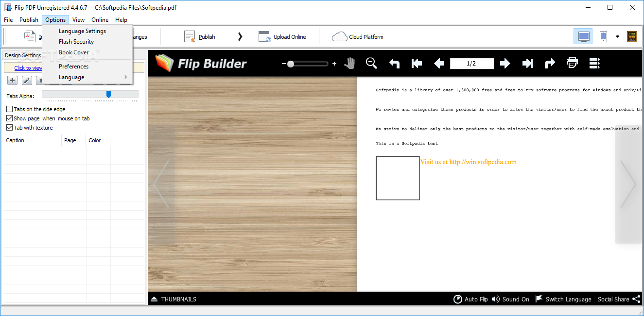Viewport: 644px width, 316px height.
Task: Close the open Options menu header
Action: tap(55, 20)
